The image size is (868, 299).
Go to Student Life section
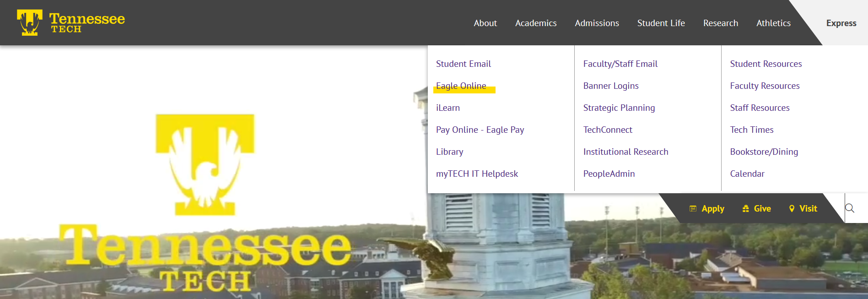coord(661,23)
